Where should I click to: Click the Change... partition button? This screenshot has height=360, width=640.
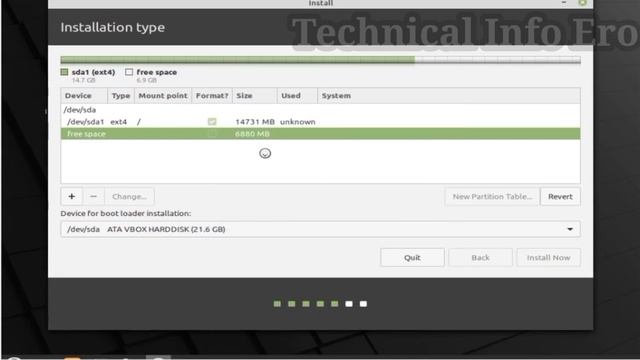pos(129,196)
